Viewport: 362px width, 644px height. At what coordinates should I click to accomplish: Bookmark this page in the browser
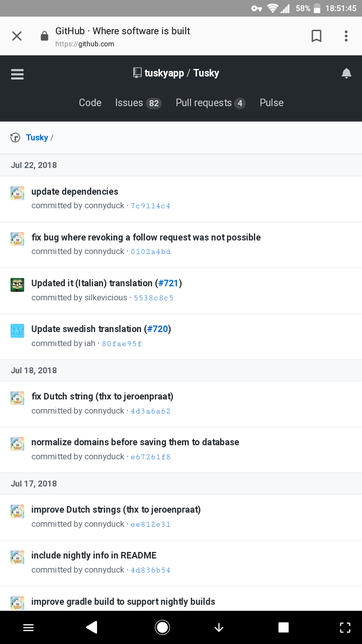tap(316, 36)
